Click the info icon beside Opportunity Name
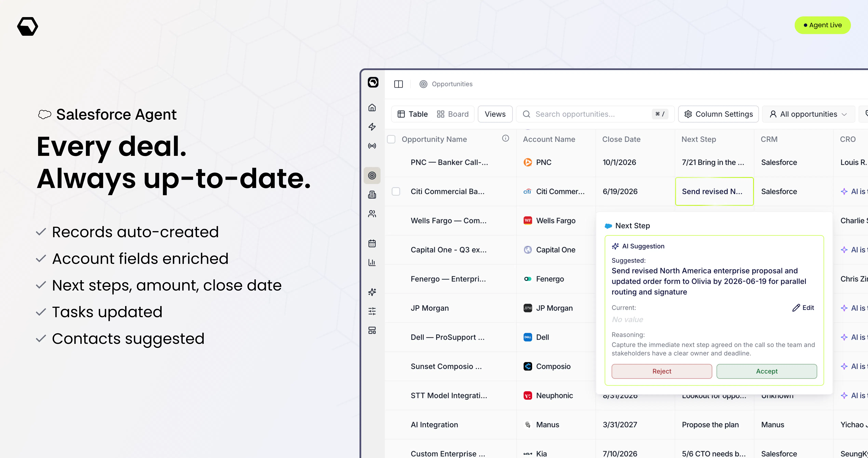Viewport: 868px width, 458px height. tap(505, 138)
